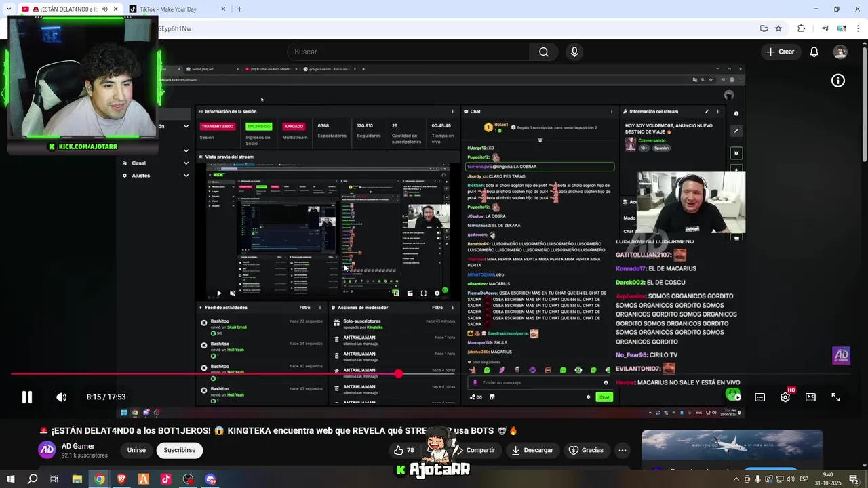
Task: Open the player settings gear
Action: pyautogui.click(x=785, y=397)
